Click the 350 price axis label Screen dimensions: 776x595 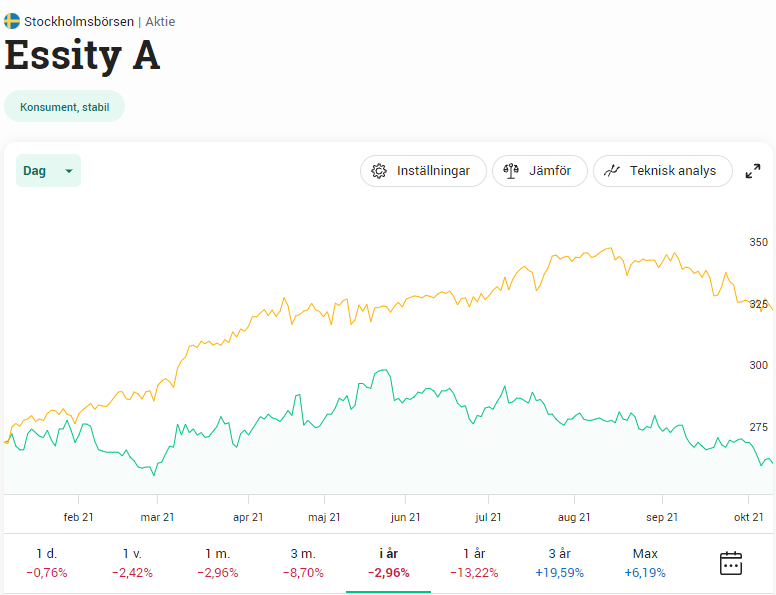(758, 242)
